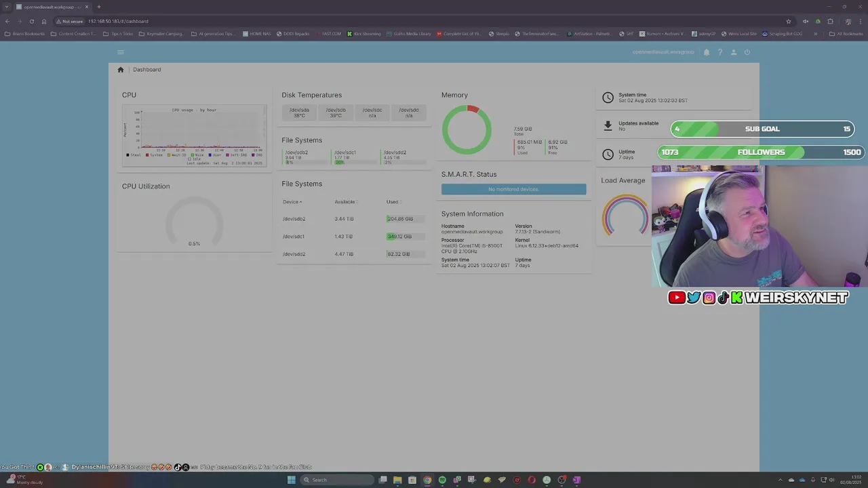
Task: Click the Load Average gauge
Action: [625, 216]
